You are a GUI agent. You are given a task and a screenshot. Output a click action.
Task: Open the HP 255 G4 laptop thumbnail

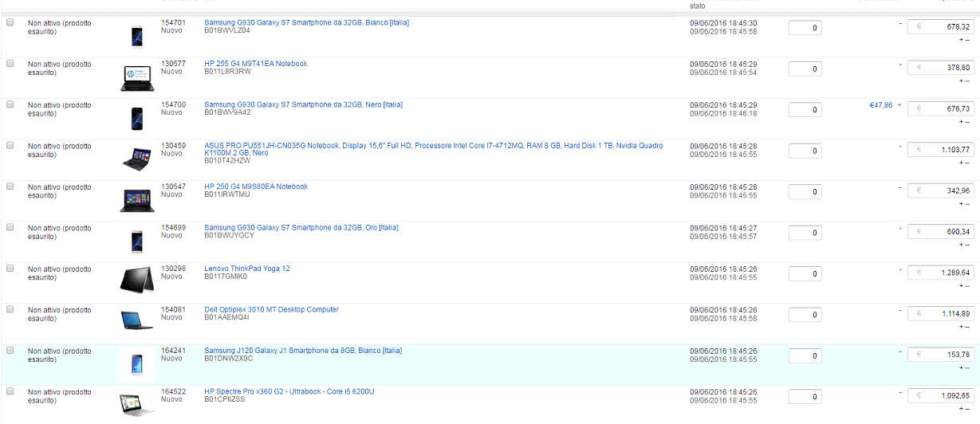click(x=137, y=78)
